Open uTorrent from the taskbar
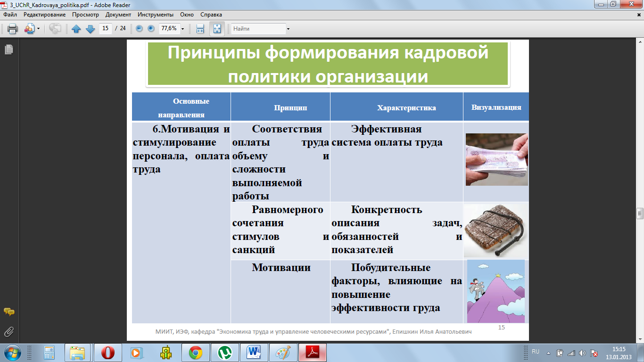 [x=225, y=353]
